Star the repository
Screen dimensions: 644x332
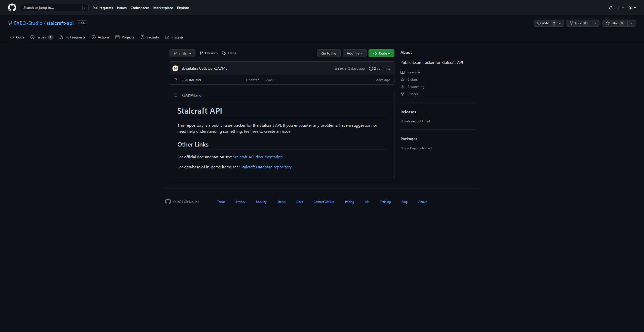615,23
